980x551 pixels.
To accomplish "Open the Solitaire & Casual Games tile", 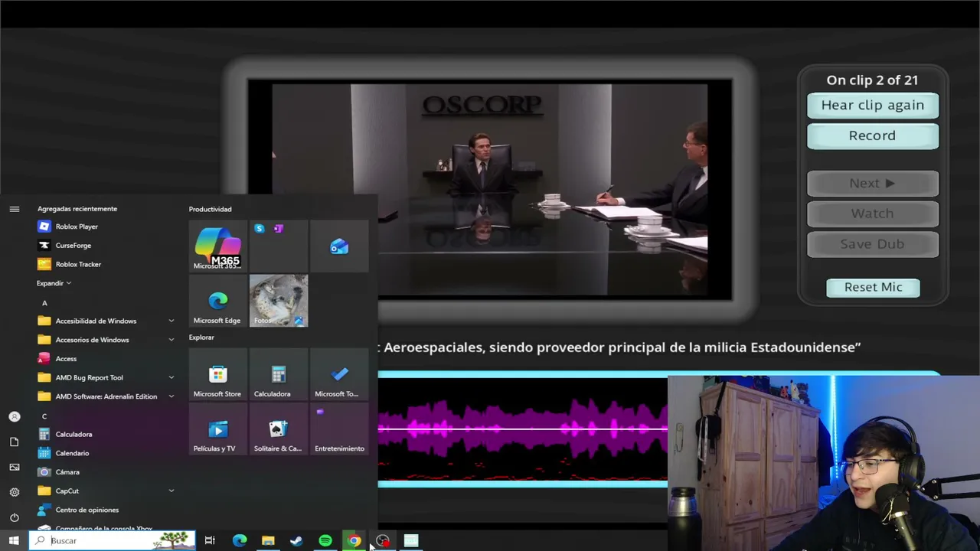I will point(279,429).
